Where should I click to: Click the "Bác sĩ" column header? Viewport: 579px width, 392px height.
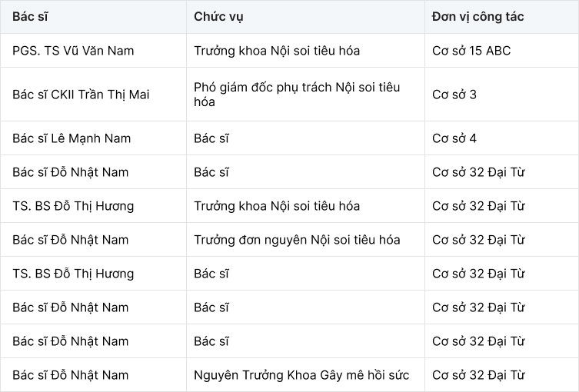30,16
